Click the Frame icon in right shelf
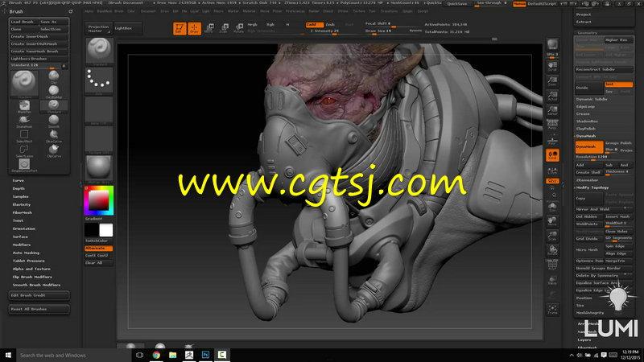This screenshot has height=362, width=644. (x=552, y=309)
